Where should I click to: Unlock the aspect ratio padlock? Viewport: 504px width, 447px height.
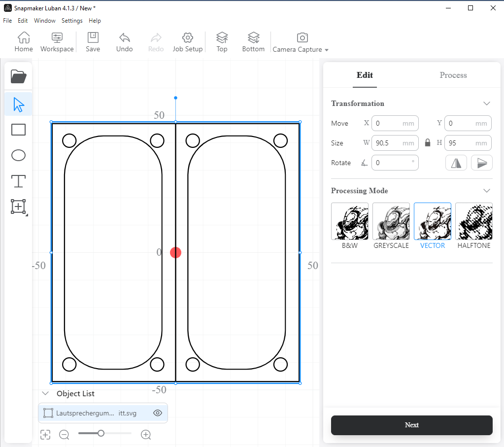427,142
